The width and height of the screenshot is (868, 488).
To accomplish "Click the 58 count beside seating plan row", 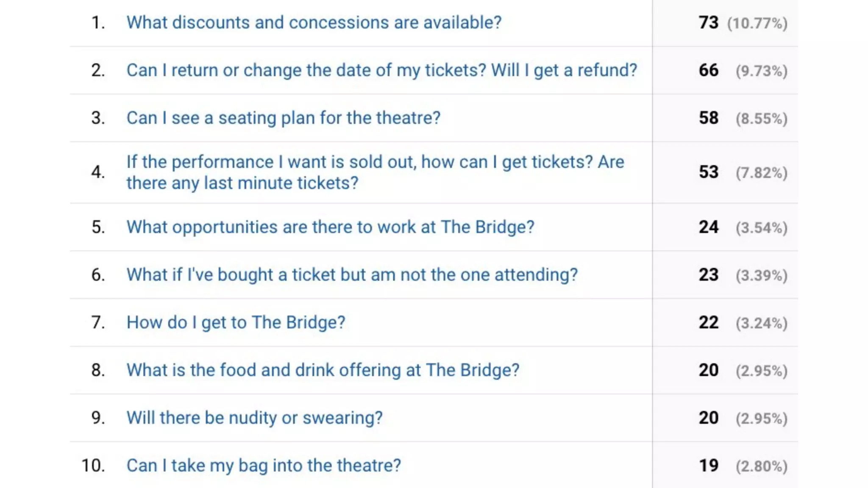I will pos(708,118).
